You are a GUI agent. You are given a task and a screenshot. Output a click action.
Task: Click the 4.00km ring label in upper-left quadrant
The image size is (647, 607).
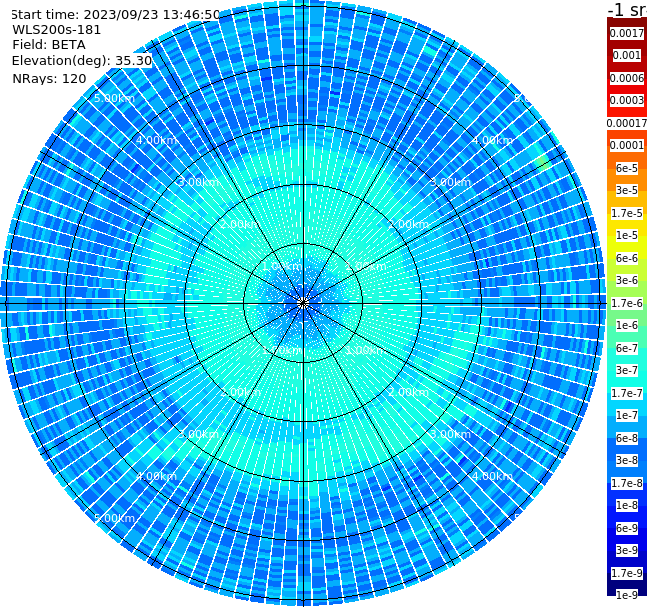tap(156, 140)
